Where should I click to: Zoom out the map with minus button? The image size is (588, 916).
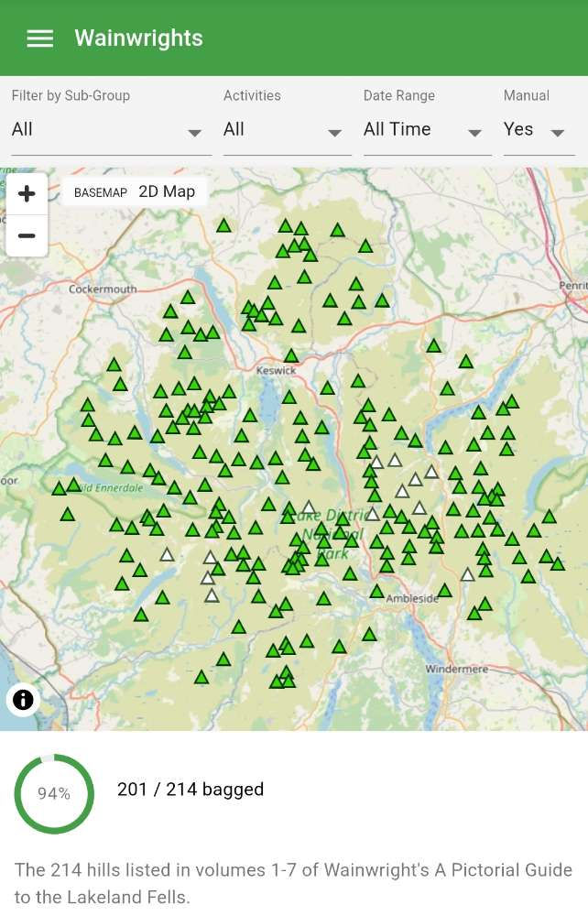coord(27,236)
